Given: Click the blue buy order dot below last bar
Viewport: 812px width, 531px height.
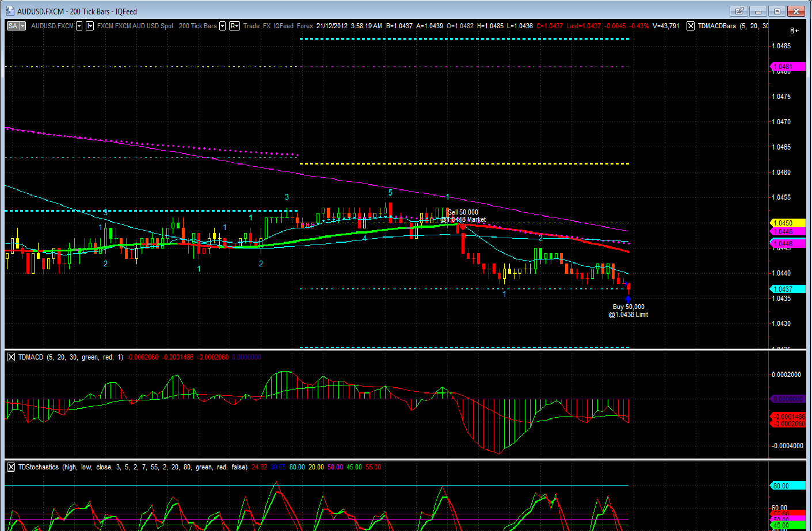Looking at the screenshot, I should pos(628,299).
